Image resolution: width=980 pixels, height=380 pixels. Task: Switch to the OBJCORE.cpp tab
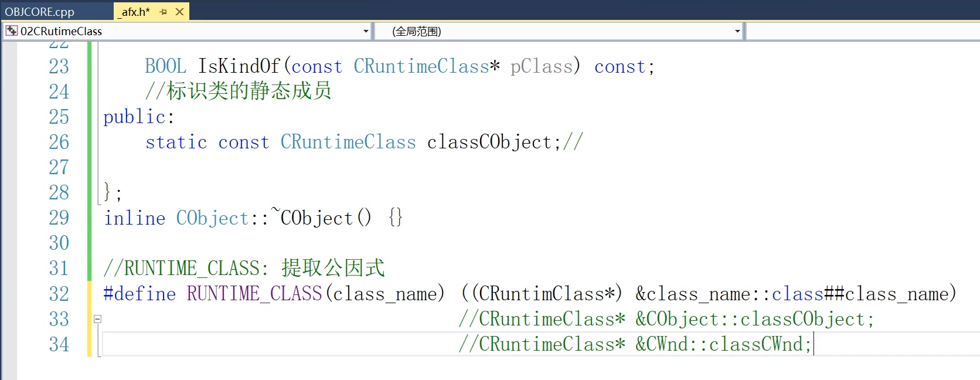(x=40, y=12)
